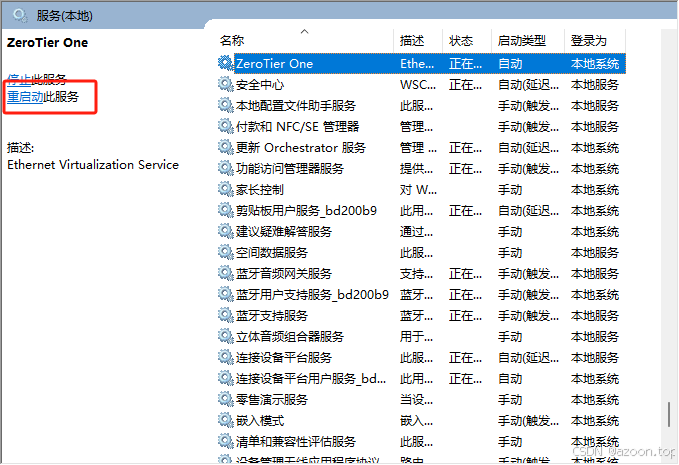
Task: Click the gear icon for 更新 Orchestrator 服务
Action: pyautogui.click(x=225, y=147)
